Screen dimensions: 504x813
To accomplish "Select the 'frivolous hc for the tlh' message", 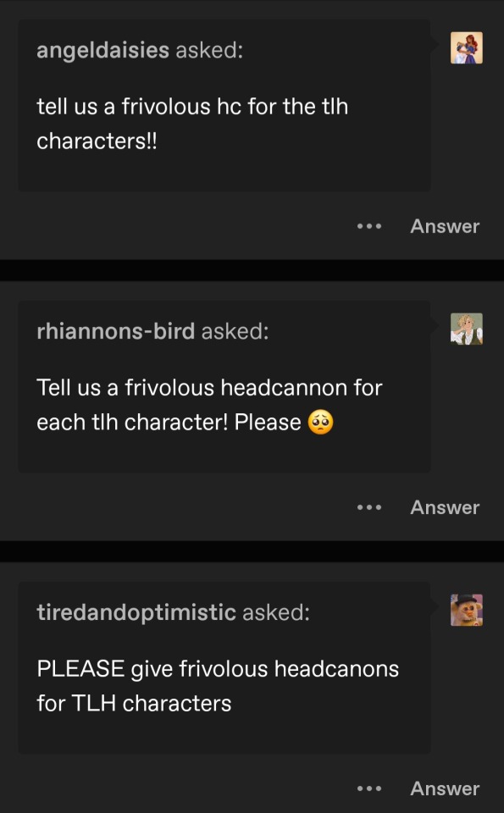I will click(192, 124).
